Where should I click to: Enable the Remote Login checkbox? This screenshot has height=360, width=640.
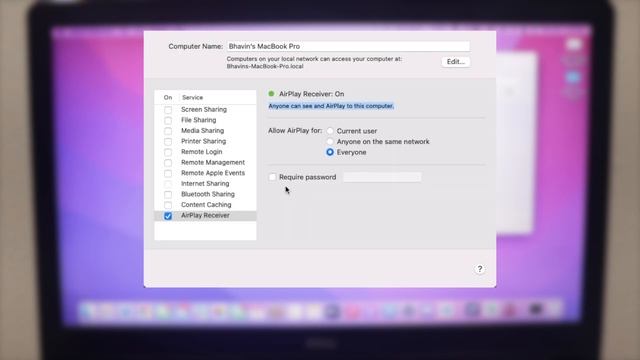tap(168, 152)
